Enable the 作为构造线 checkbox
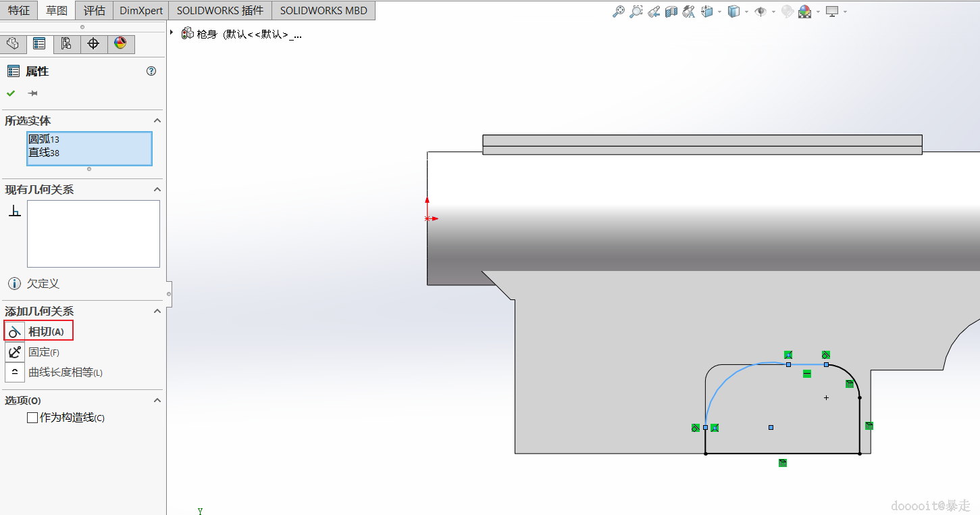Screen dimensions: 980x515 click(x=32, y=418)
